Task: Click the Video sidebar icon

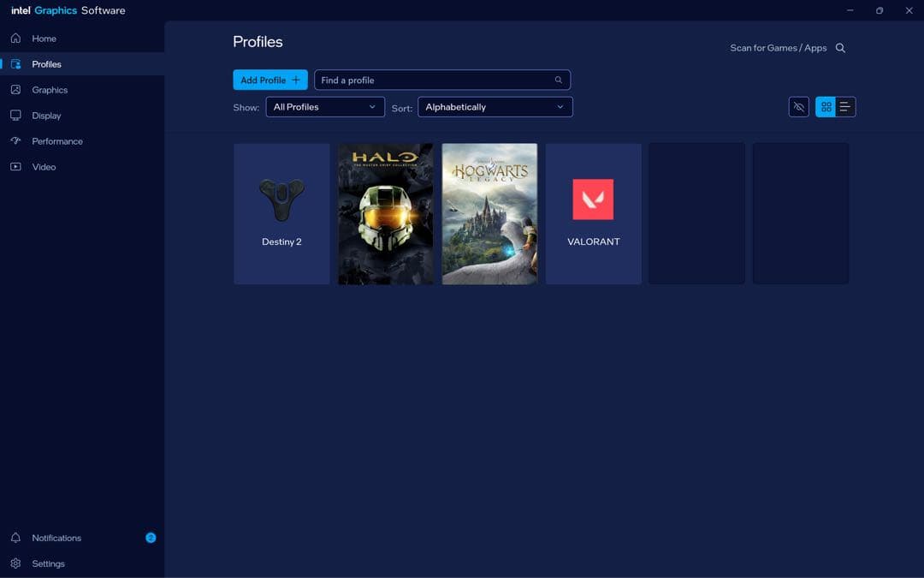Action: 15,167
